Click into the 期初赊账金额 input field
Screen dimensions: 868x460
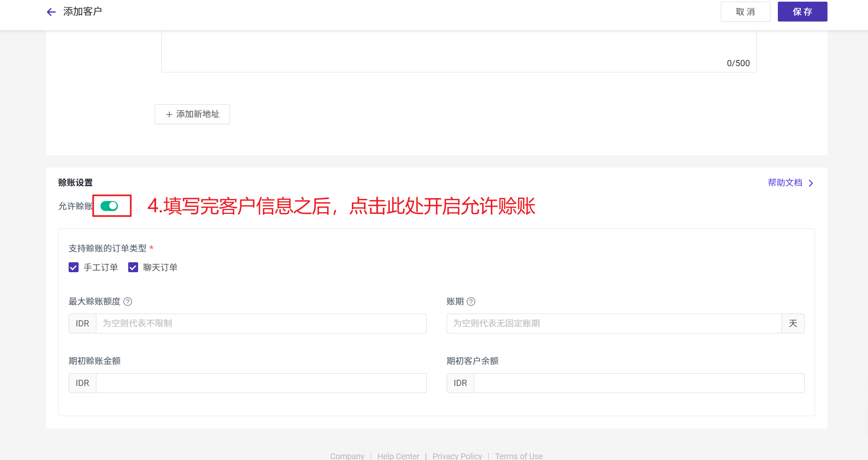click(x=261, y=383)
